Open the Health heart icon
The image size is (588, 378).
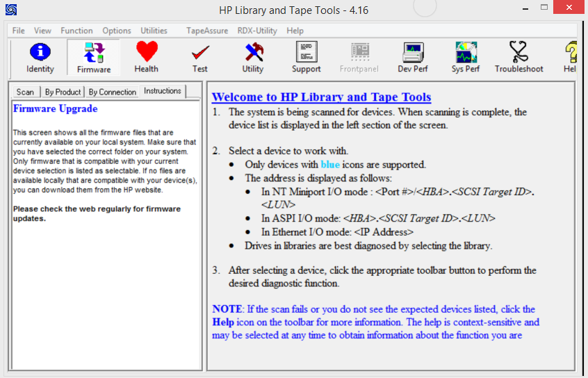(147, 58)
